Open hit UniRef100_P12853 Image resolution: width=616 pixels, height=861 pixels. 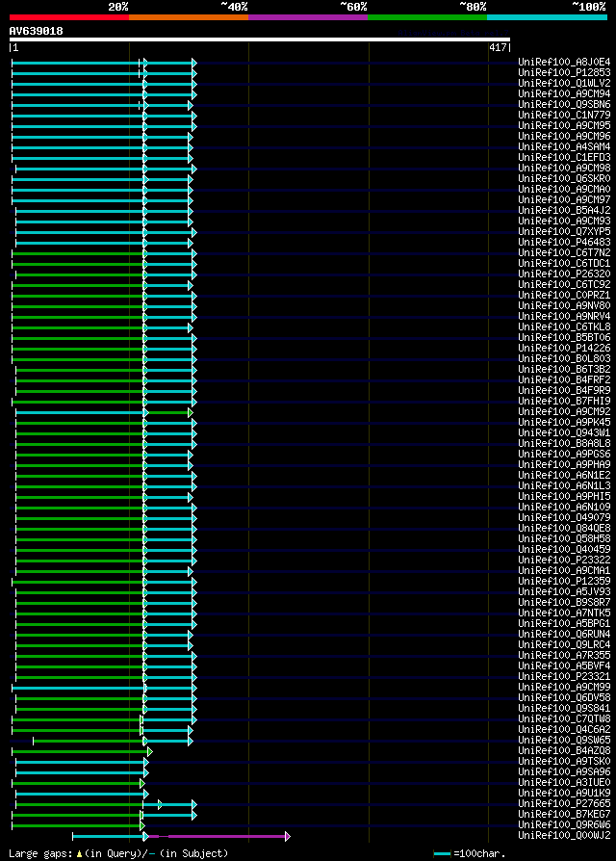pyautogui.click(x=564, y=72)
